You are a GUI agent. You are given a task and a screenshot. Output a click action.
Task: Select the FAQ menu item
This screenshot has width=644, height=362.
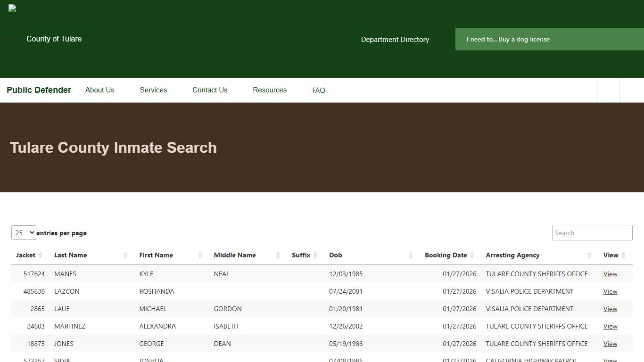click(x=319, y=90)
